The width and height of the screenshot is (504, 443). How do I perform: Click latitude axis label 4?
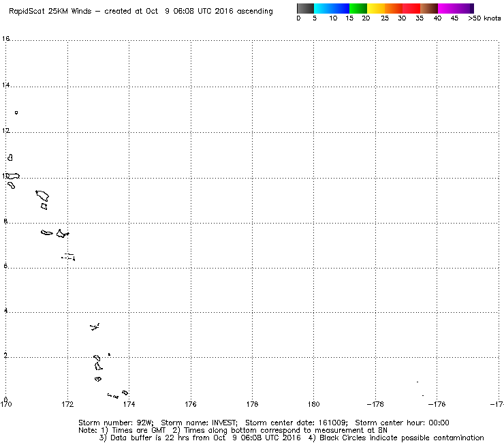pos(5,311)
